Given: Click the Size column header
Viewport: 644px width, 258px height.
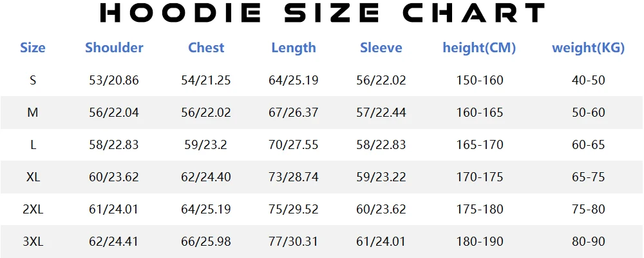Looking at the screenshot, I should (33, 48).
